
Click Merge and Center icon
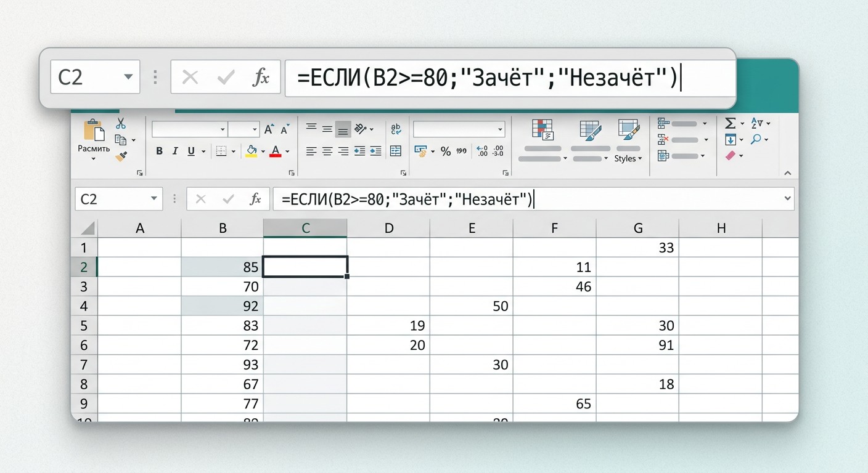pyautogui.click(x=396, y=151)
